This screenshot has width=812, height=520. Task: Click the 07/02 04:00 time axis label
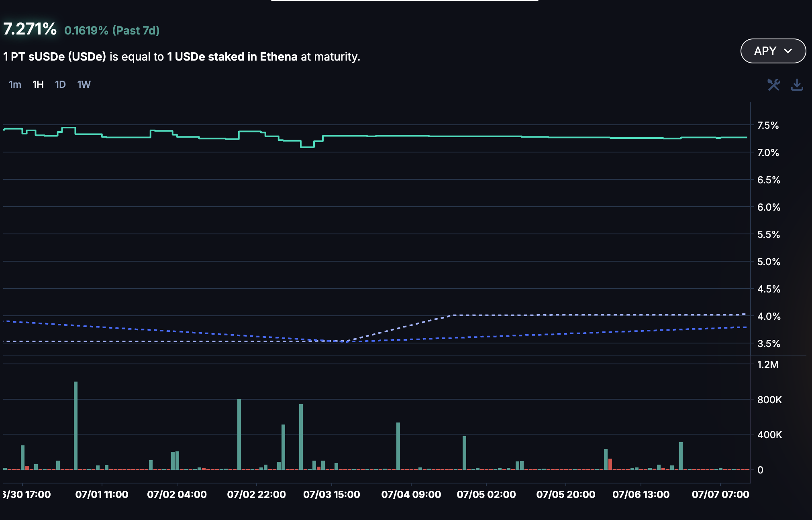tap(177, 494)
